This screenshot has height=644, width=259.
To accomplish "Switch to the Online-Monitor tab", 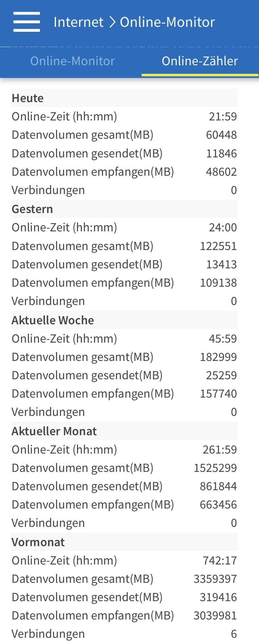I will coord(72,61).
